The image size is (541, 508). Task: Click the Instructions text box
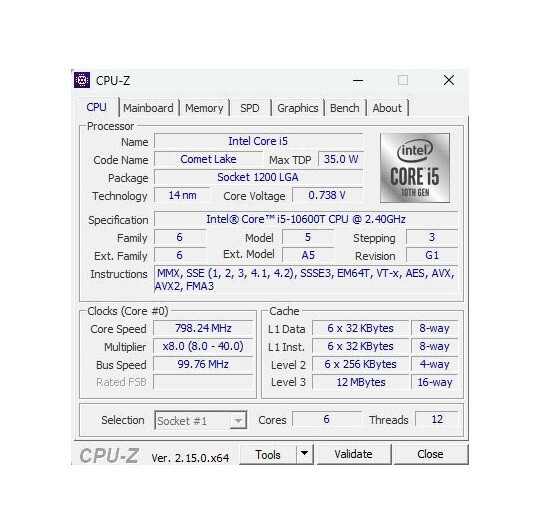[306, 280]
